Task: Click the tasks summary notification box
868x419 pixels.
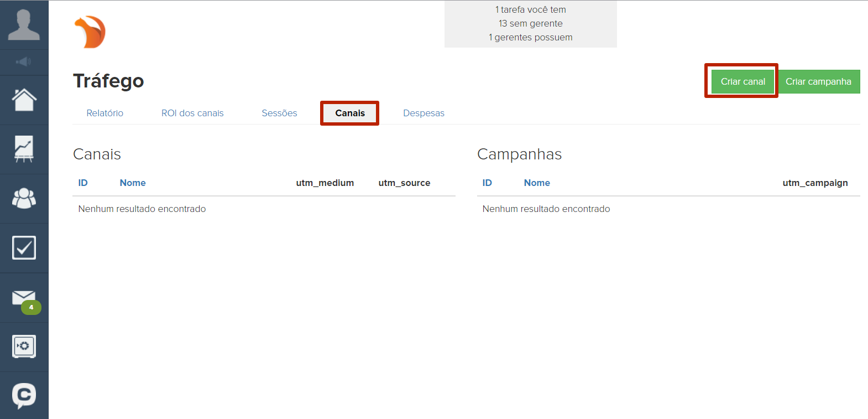Action: [x=530, y=24]
